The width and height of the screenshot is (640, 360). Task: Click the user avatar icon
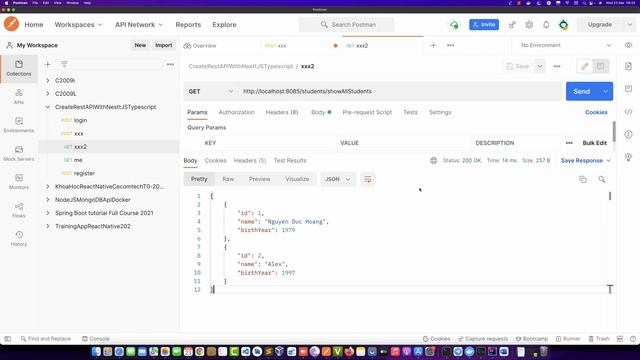[564, 24]
